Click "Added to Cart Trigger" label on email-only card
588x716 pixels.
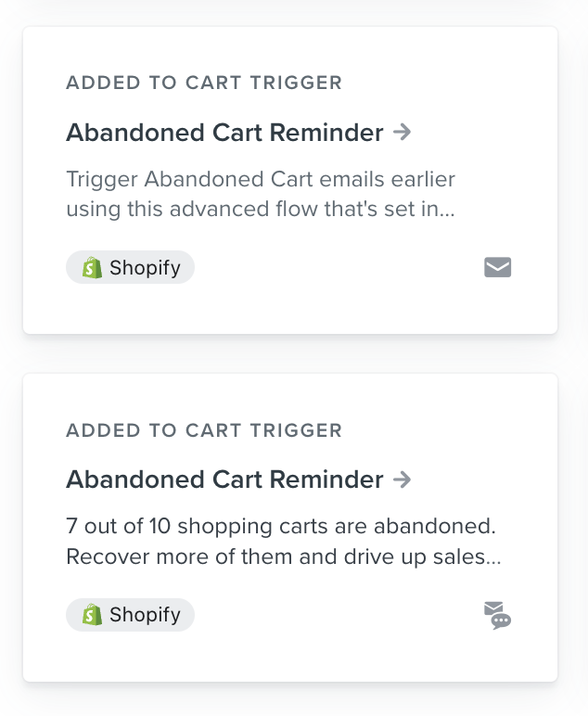tap(204, 83)
